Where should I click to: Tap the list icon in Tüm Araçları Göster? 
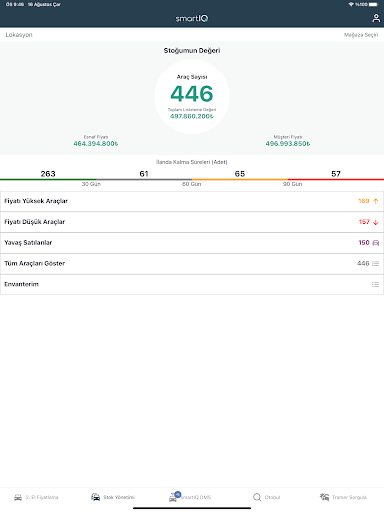375,264
